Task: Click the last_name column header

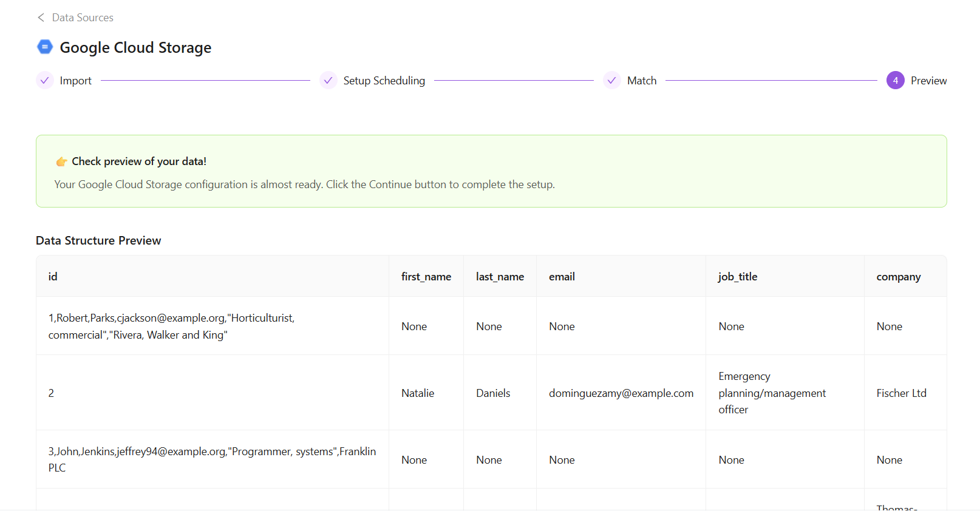Action: pyautogui.click(x=500, y=277)
